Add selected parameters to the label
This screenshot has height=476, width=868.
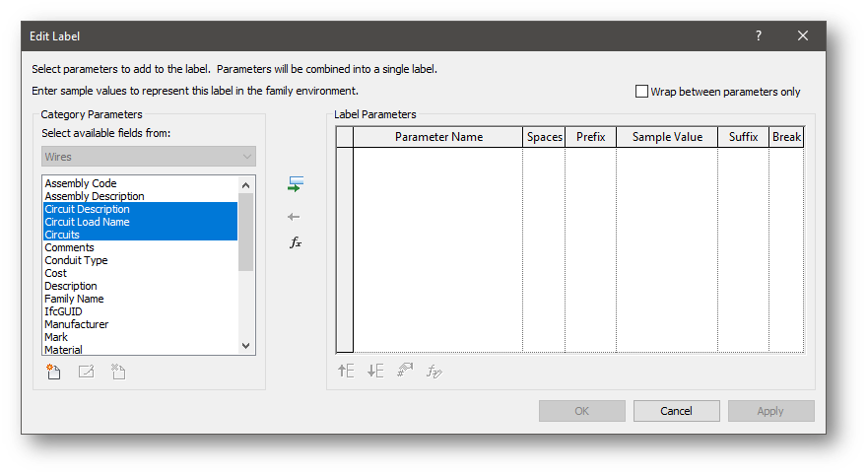click(296, 183)
